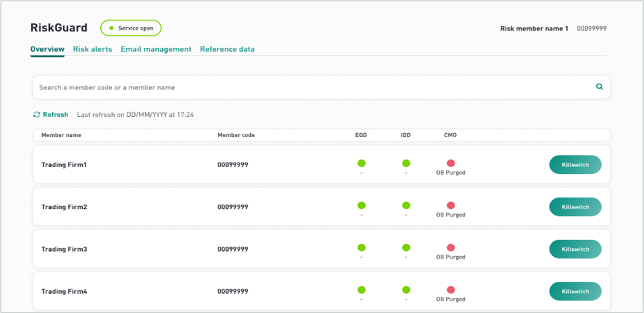Click the green Service open indicator dot
This screenshot has height=313, width=644.
point(111,28)
